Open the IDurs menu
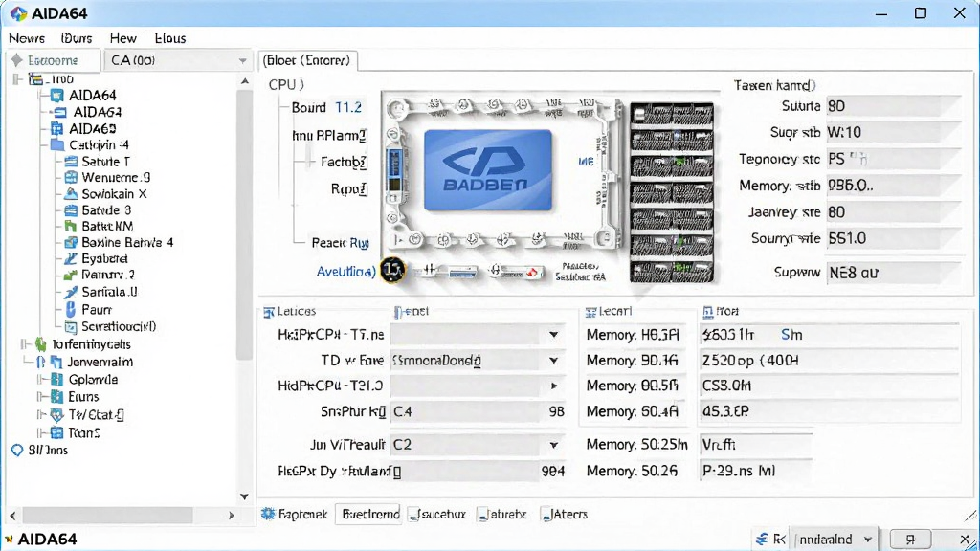Viewport: 980px width, 551px height. tap(77, 38)
